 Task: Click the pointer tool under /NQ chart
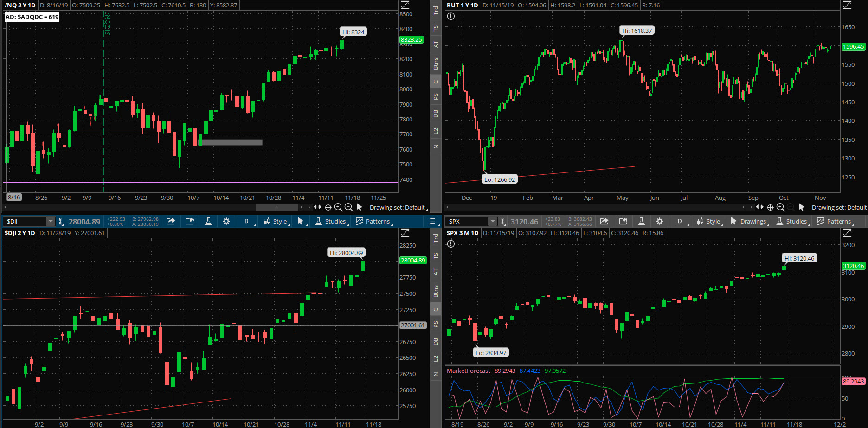(x=359, y=207)
